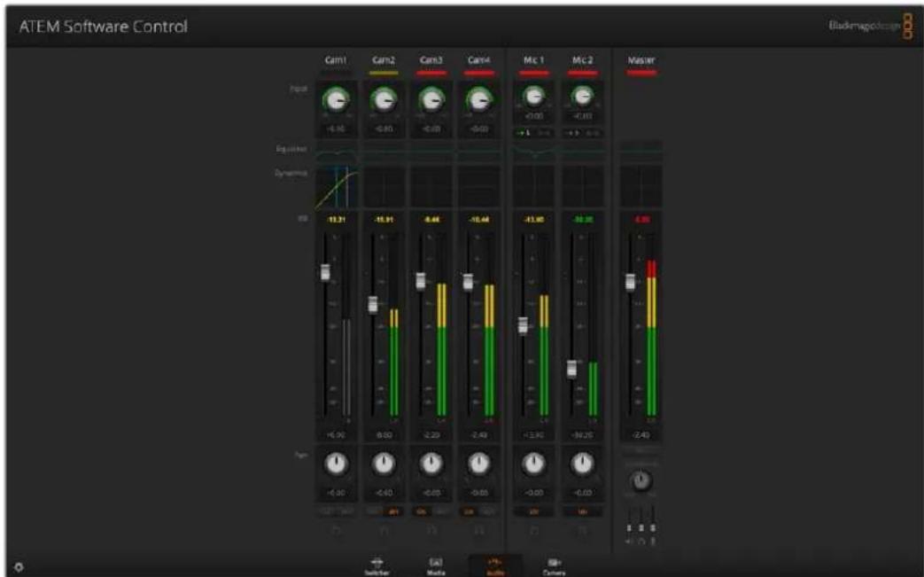Open the Mic 1 equalizer curve
The width and height of the screenshot is (924, 577).
534,152
